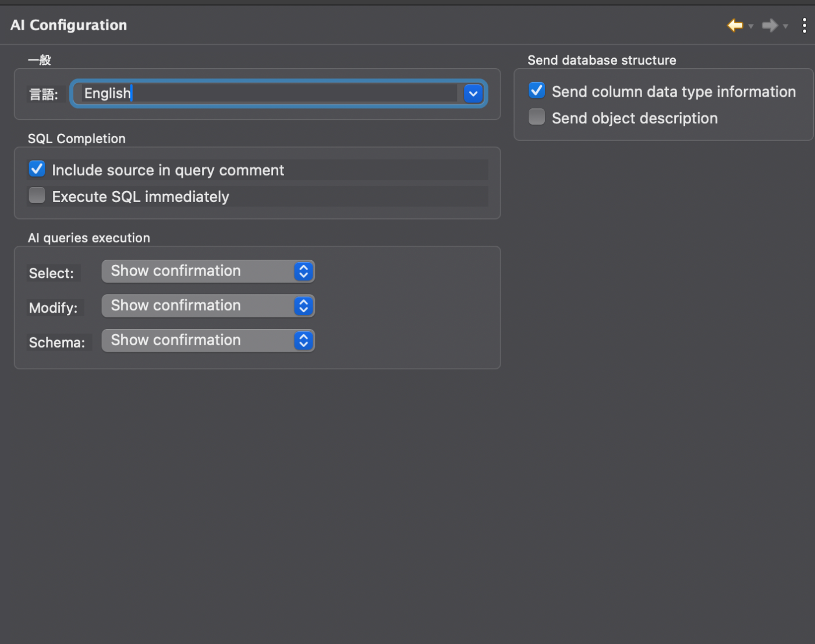Uncheck Send column data type information
Image resolution: width=815 pixels, height=644 pixels.
click(x=537, y=91)
